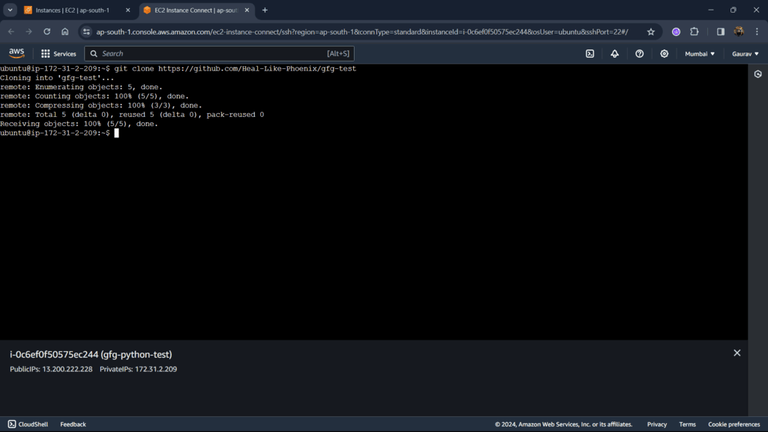768x432 pixels.
Task: Open the CloudShell icon in the top navigation
Action: point(590,54)
